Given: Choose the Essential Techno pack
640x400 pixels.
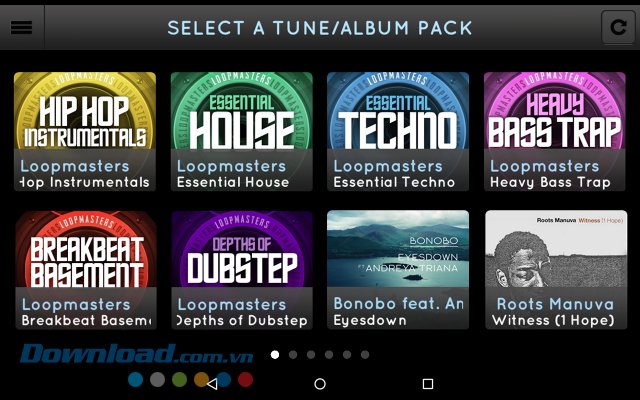Looking at the screenshot, I should [x=398, y=131].
